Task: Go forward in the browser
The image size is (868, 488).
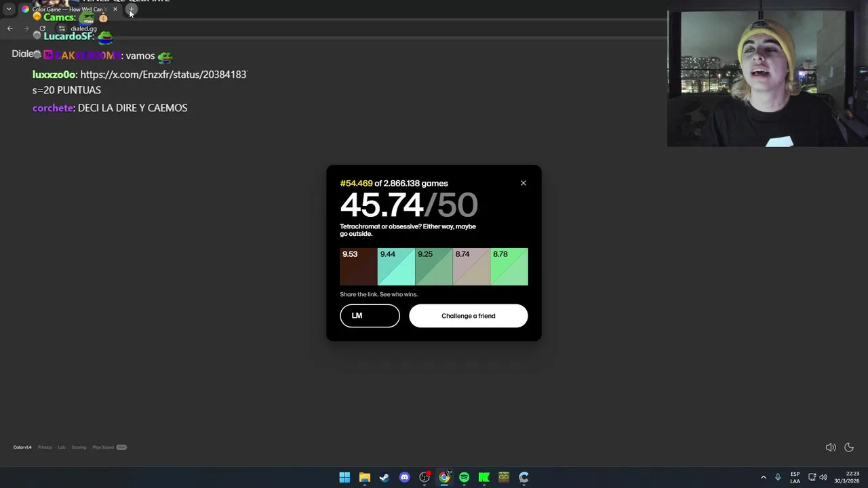Action: point(26,28)
